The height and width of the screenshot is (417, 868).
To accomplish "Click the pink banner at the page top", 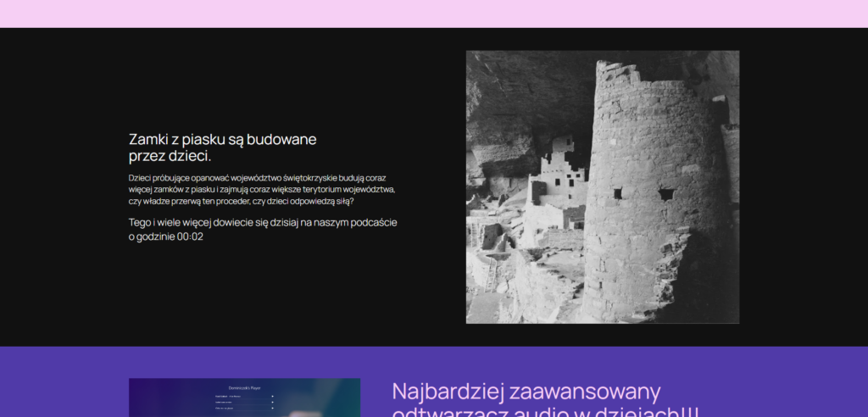I will [434, 14].
